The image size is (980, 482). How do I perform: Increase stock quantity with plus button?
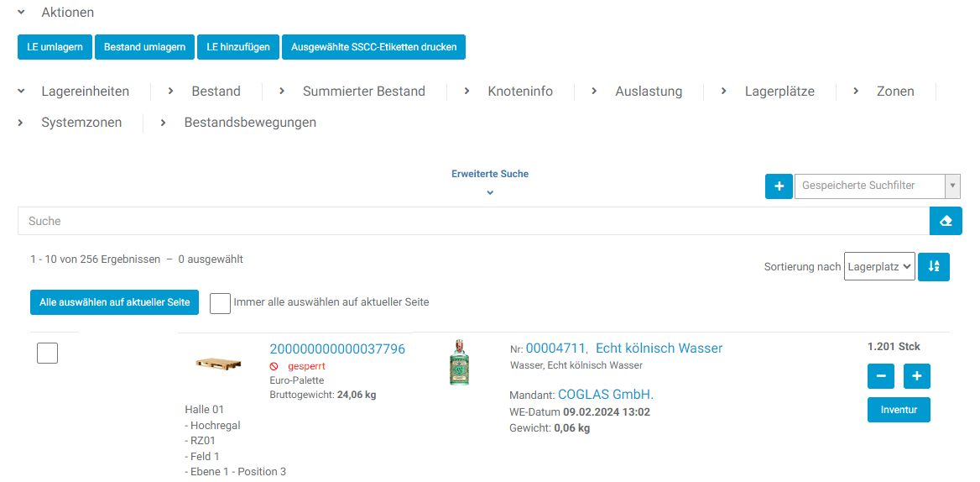click(x=917, y=376)
